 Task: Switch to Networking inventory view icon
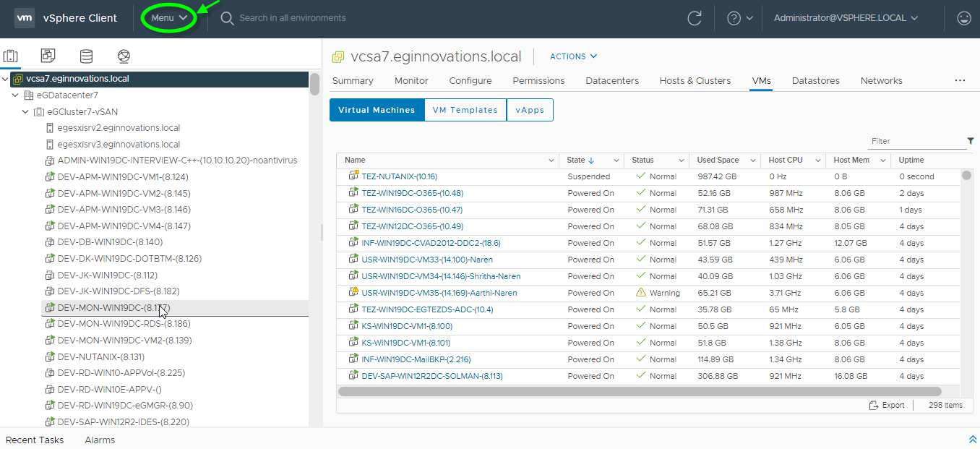click(x=124, y=56)
